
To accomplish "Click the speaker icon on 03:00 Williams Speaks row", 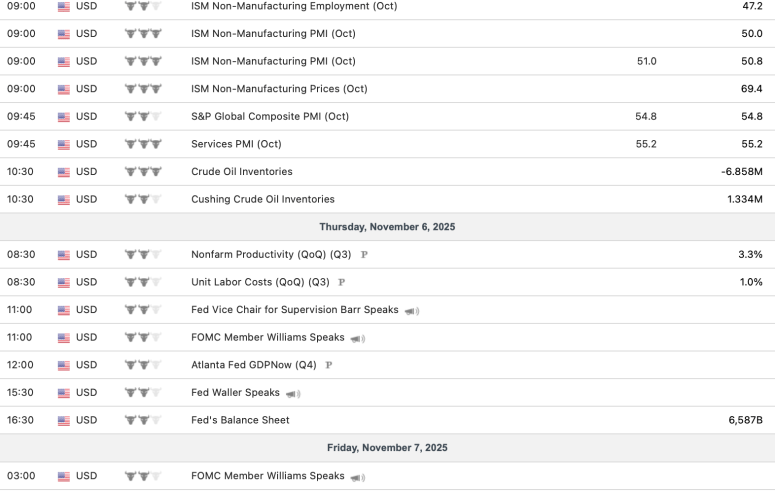I will click(x=357, y=477).
